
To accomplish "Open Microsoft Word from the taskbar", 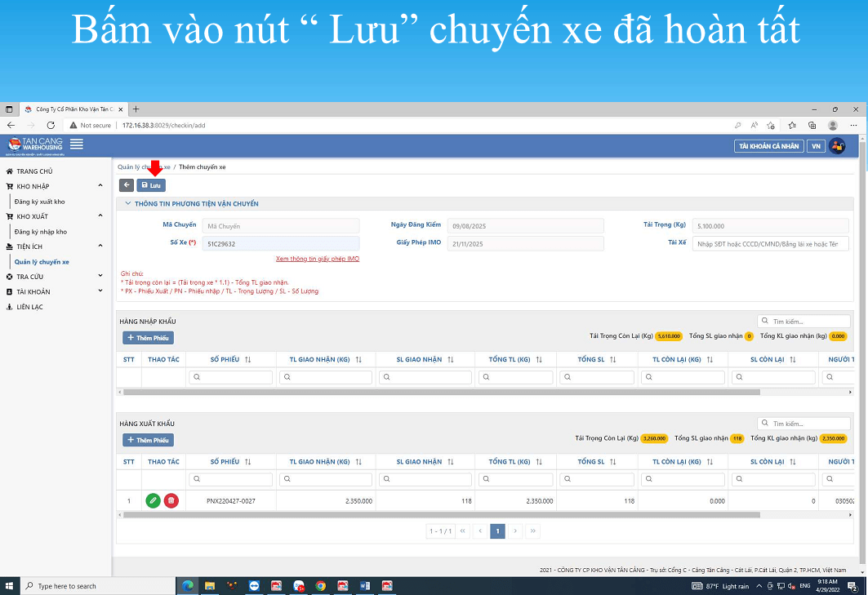I will (365, 585).
